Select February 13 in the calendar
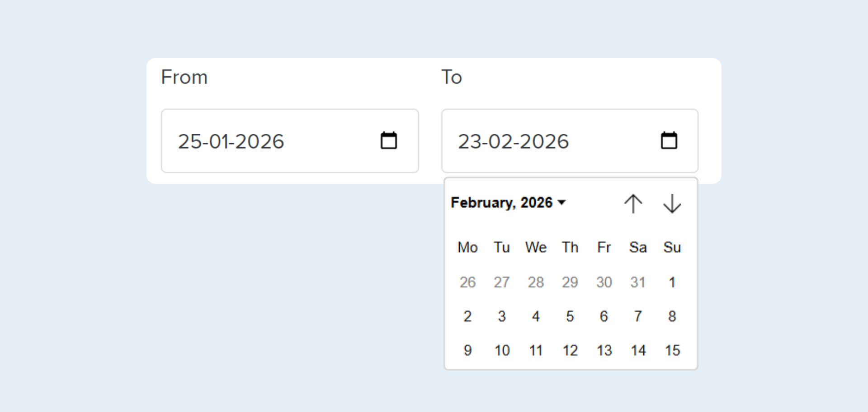Viewport: 868px width, 412px height. (604, 351)
